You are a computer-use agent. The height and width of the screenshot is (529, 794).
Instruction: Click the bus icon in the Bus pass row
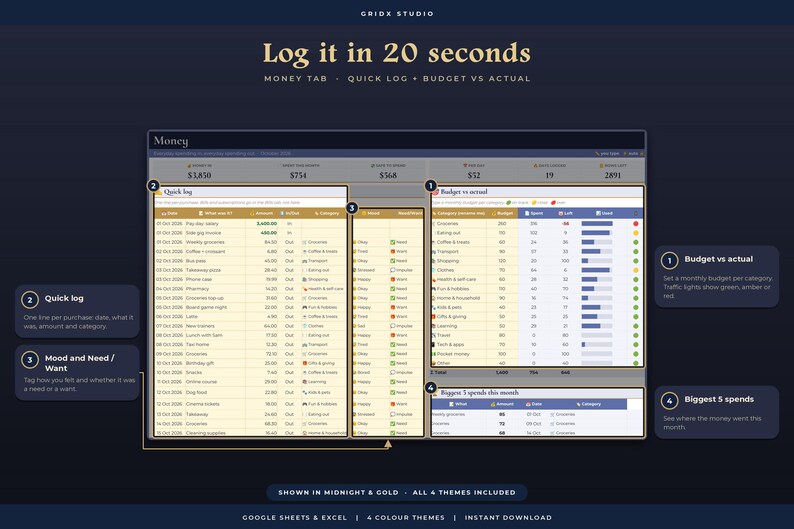tap(305, 261)
